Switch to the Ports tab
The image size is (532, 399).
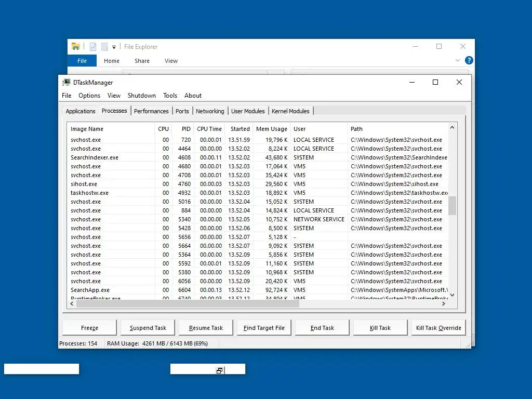click(x=182, y=111)
